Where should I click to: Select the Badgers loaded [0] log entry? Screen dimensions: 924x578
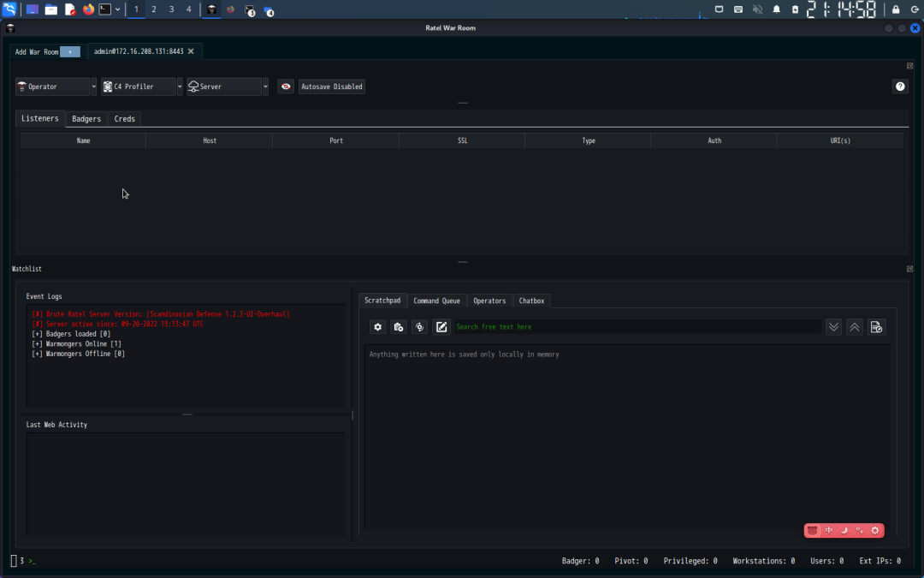[71, 334]
